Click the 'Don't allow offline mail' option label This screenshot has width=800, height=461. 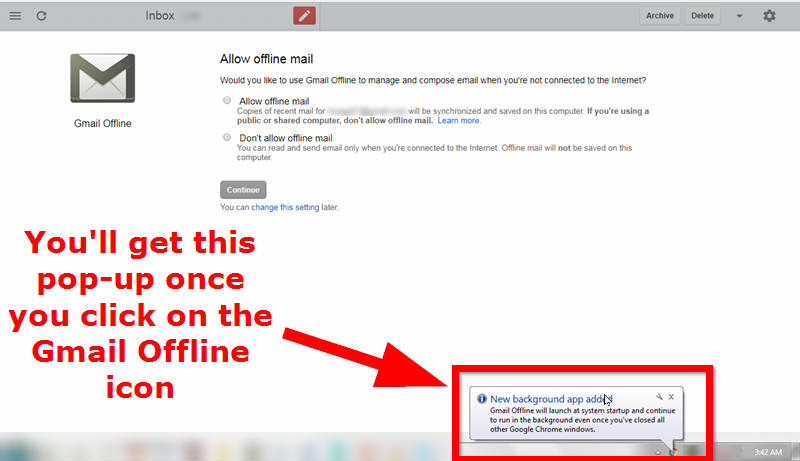pos(286,138)
